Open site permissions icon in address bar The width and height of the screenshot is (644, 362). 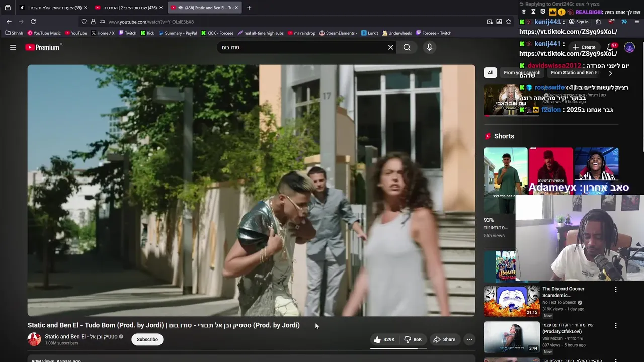[x=103, y=22]
